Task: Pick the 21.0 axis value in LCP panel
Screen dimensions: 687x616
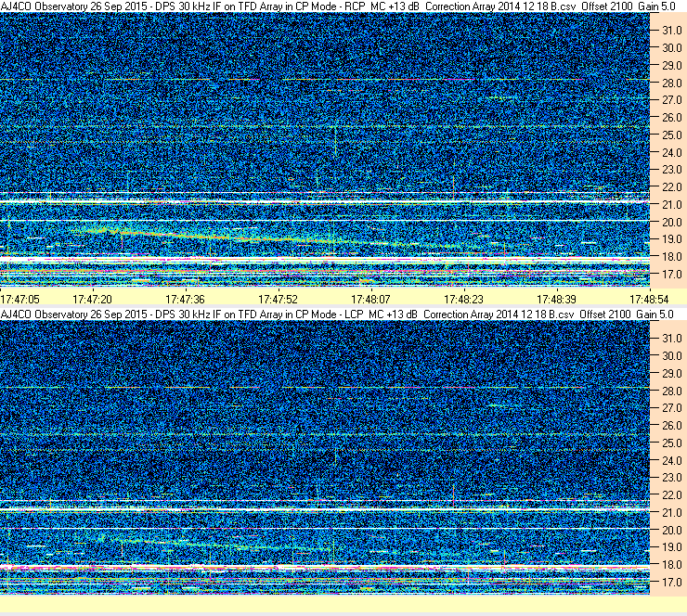Action: pyautogui.click(x=671, y=513)
